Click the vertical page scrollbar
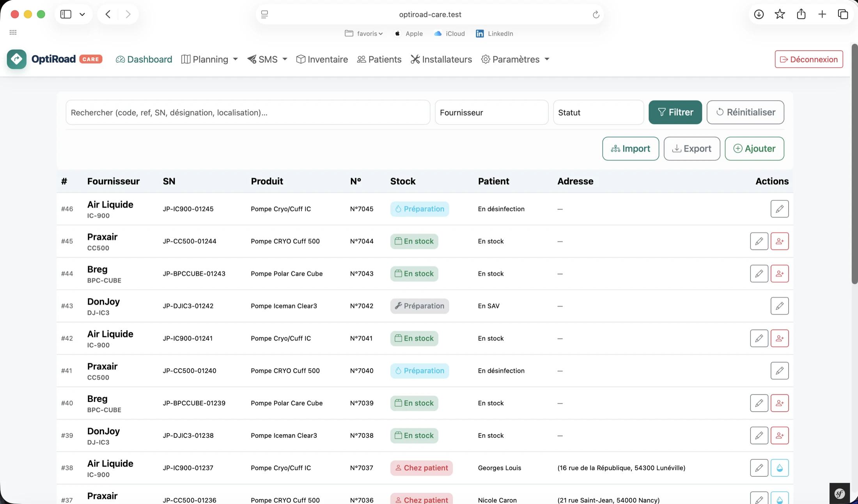Image resolution: width=858 pixels, height=504 pixels. coord(854,164)
